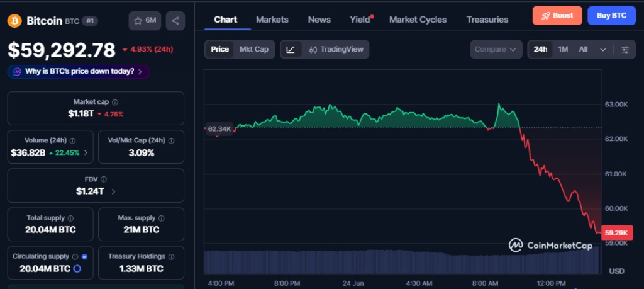Image resolution: width=644 pixels, height=289 pixels.
Task: Open the Treasuries tab
Action: 487,20
